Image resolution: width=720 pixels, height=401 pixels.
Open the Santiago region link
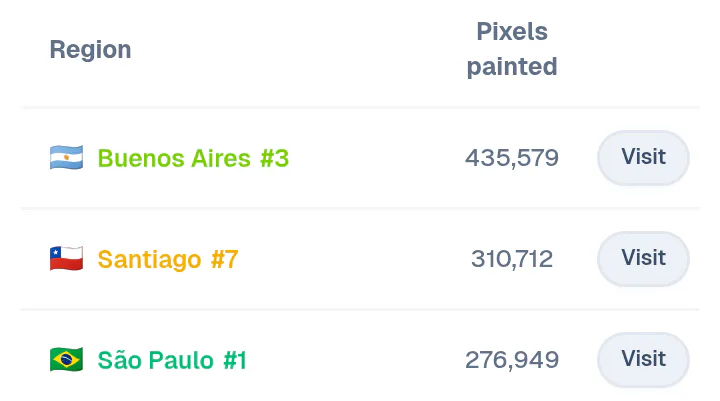click(149, 259)
